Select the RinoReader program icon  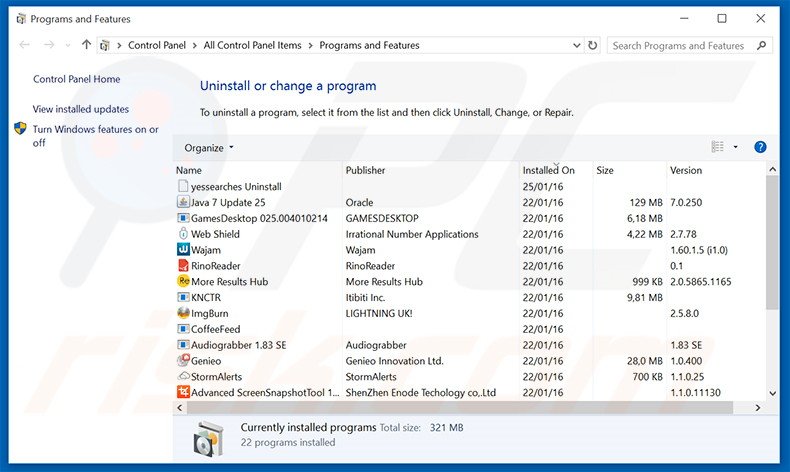click(x=183, y=265)
